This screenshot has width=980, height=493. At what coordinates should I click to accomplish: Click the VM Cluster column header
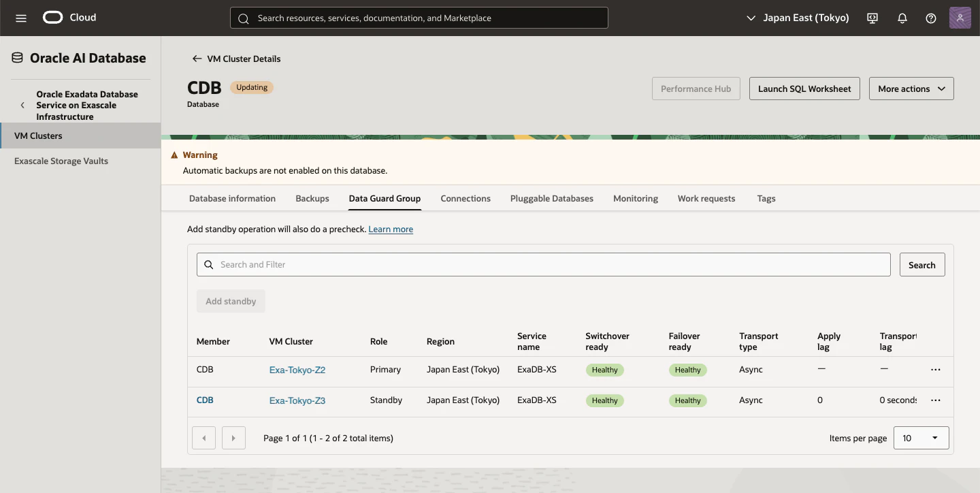click(x=291, y=342)
